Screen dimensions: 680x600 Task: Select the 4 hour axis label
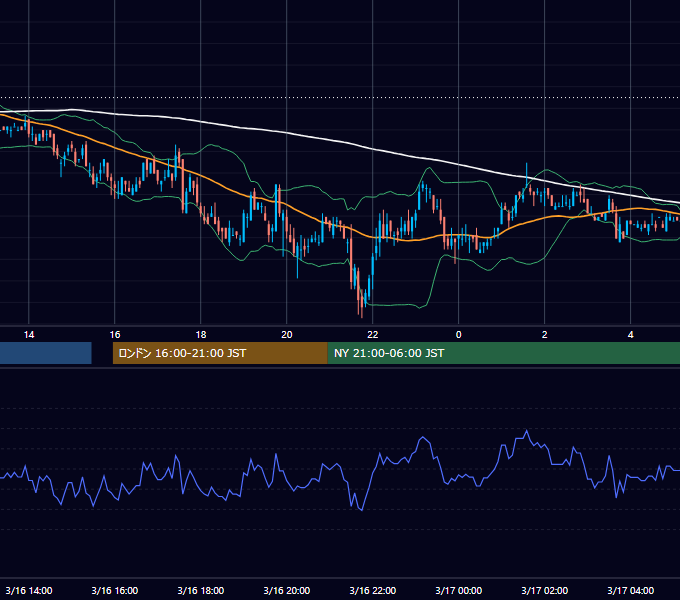pos(631,335)
